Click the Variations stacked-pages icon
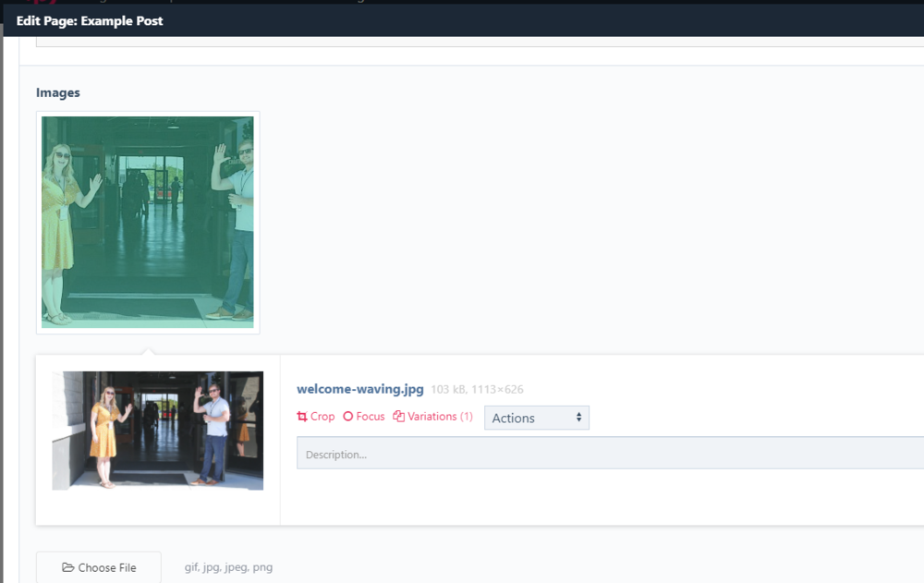 pyautogui.click(x=399, y=417)
